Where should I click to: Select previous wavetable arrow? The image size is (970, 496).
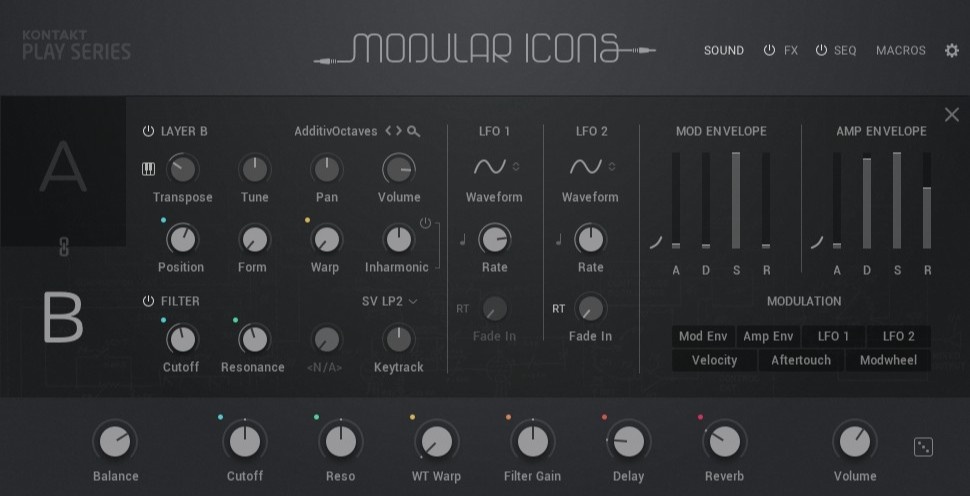pyautogui.click(x=388, y=131)
